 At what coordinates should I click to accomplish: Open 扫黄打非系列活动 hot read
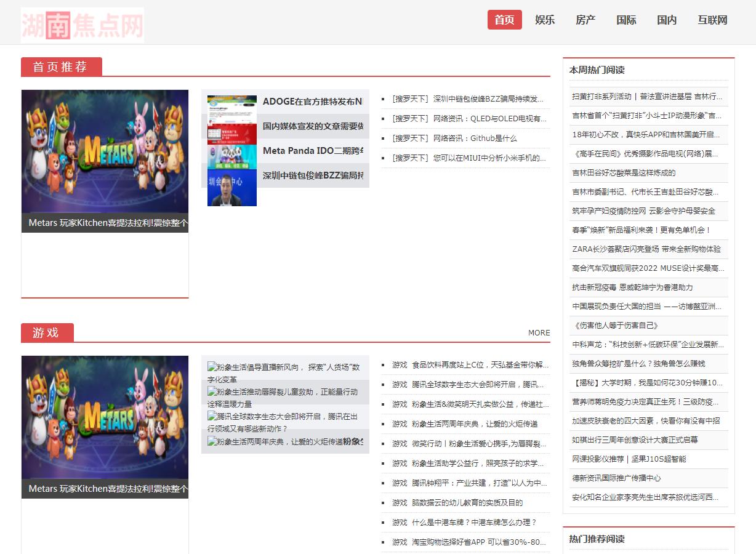click(x=647, y=96)
